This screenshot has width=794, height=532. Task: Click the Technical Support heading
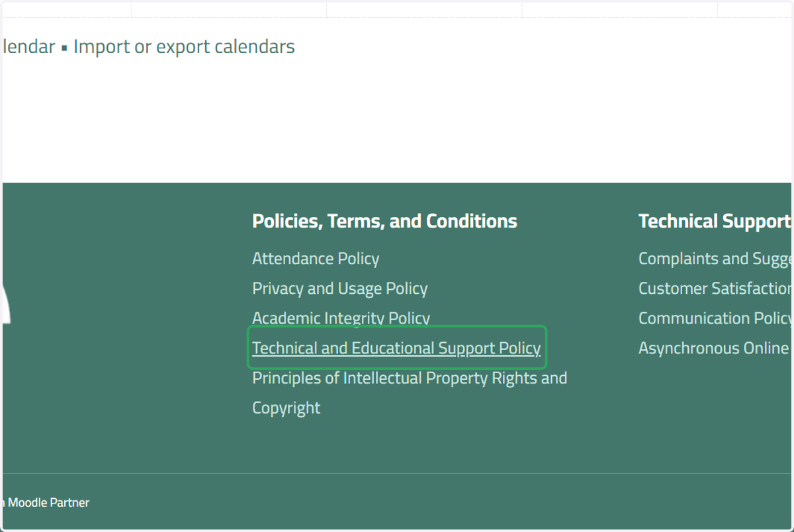[715, 221]
